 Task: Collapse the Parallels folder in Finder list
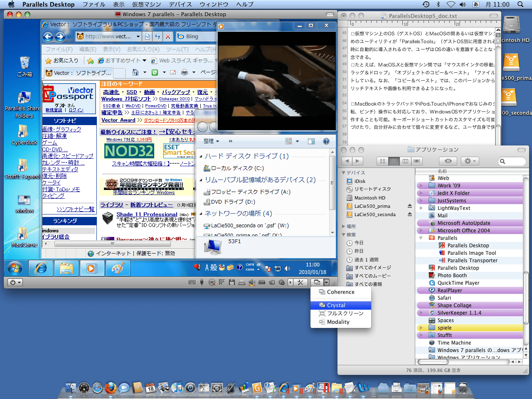tap(421, 238)
